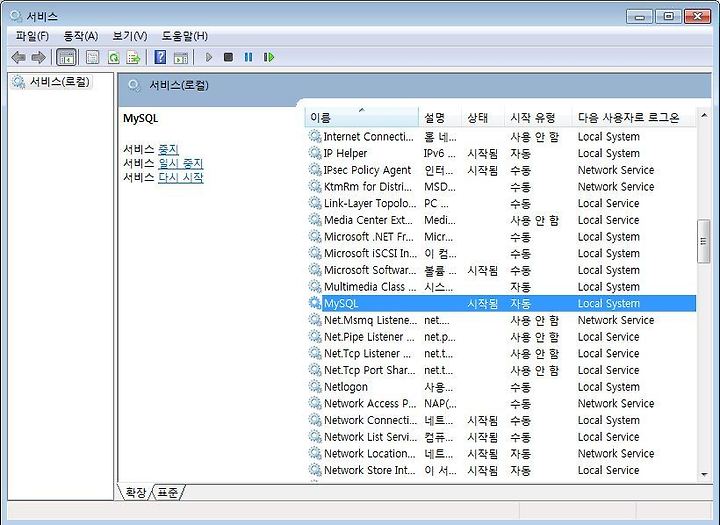Image resolution: width=720 pixels, height=525 pixels.
Task: Click 시작됨 status in IP Helper row
Action: click(x=483, y=153)
